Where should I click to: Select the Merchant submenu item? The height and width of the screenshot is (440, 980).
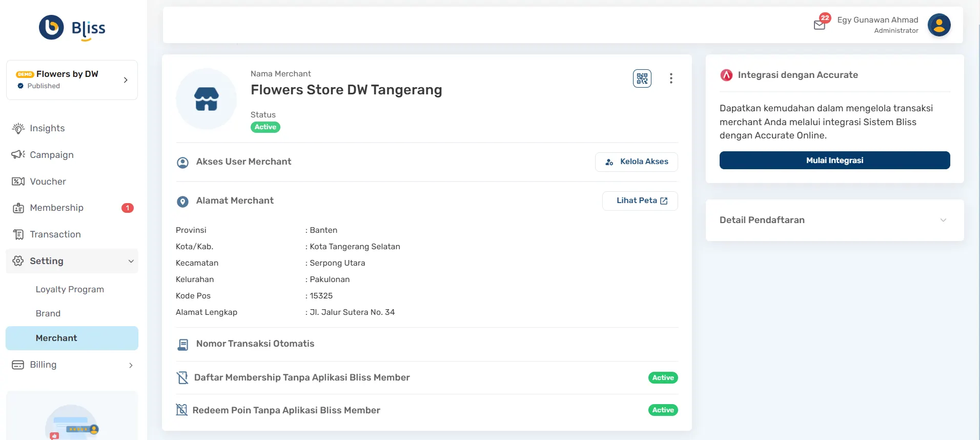pyautogui.click(x=72, y=338)
